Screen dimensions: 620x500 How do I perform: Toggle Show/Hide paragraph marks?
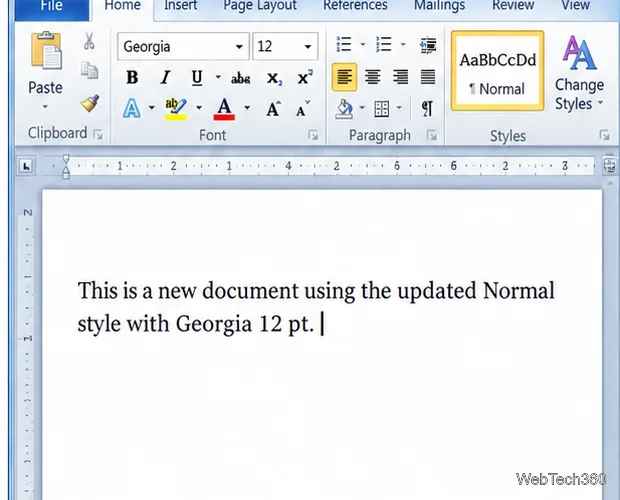click(x=427, y=109)
